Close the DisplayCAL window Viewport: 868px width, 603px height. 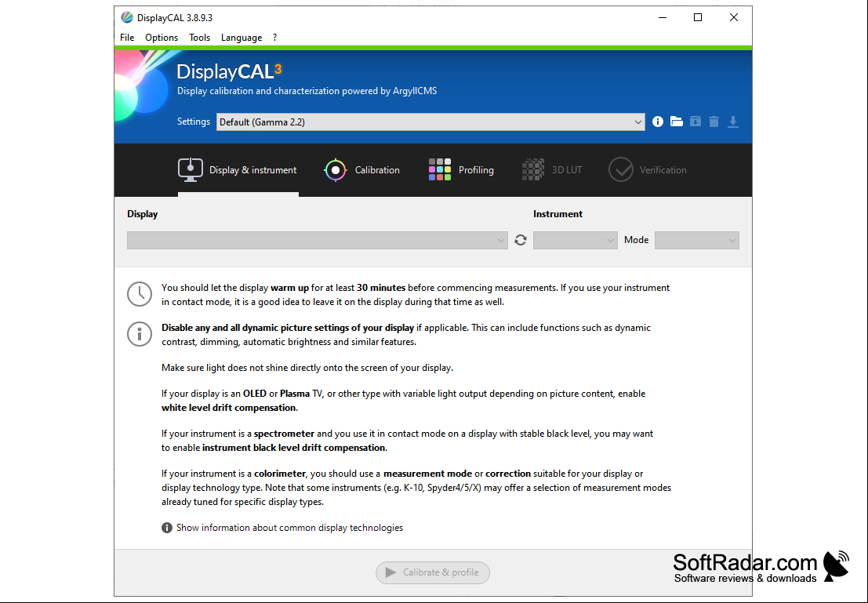[733, 18]
